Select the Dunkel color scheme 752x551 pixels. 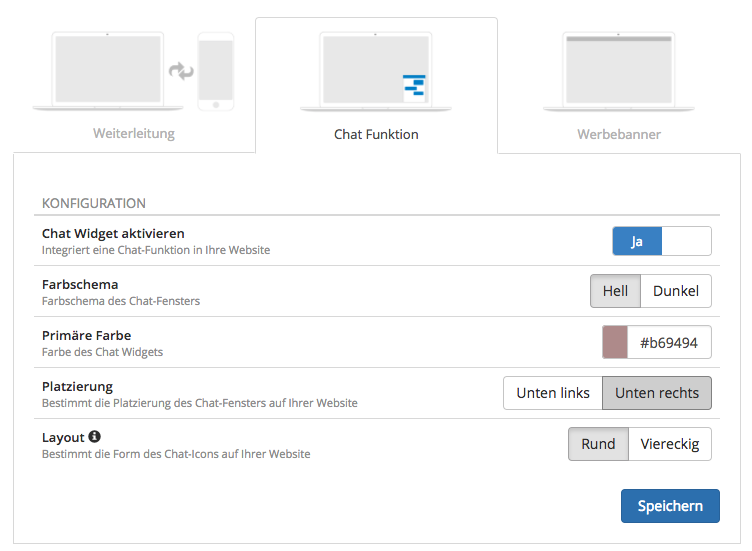tap(676, 291)
